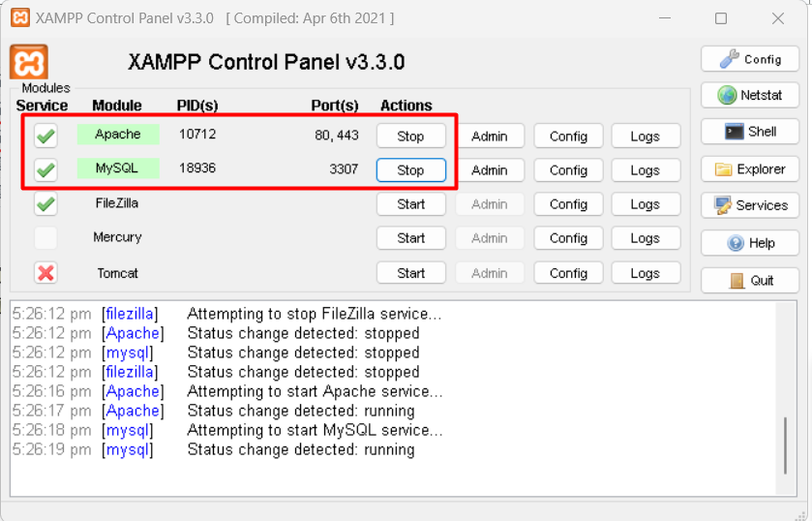Start the Tomcat module
The image size is (812, 521).
point(411,273)
